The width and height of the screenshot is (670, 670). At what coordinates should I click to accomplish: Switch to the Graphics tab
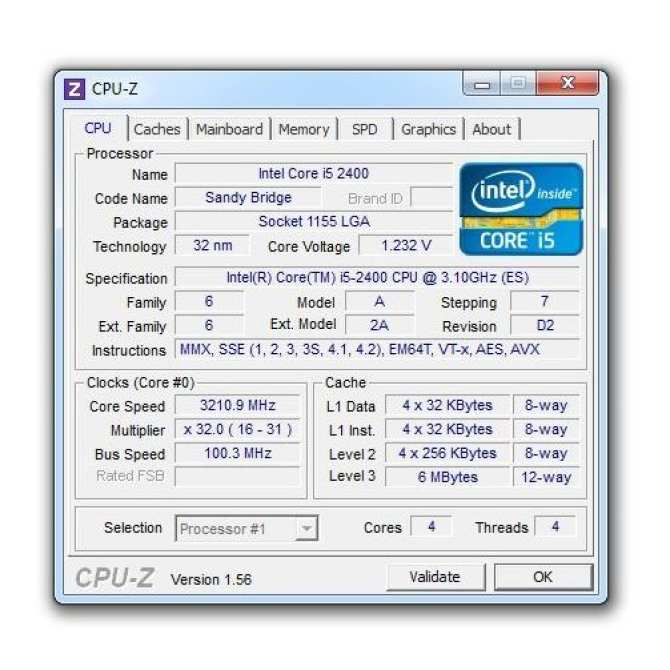pos(429,129)
